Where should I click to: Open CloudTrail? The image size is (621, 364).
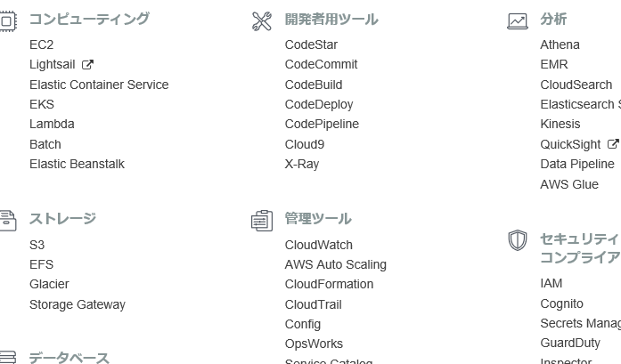pyautogui.click(x=314, y=304)
